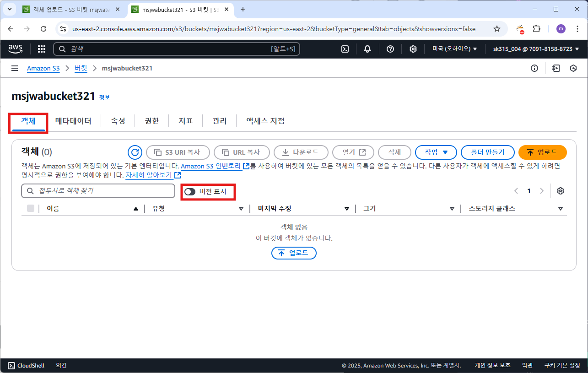The width and height of the screenshot is (588, 373).
Task: Click the 폴더 만들기 button
Action: coord(488,152)
